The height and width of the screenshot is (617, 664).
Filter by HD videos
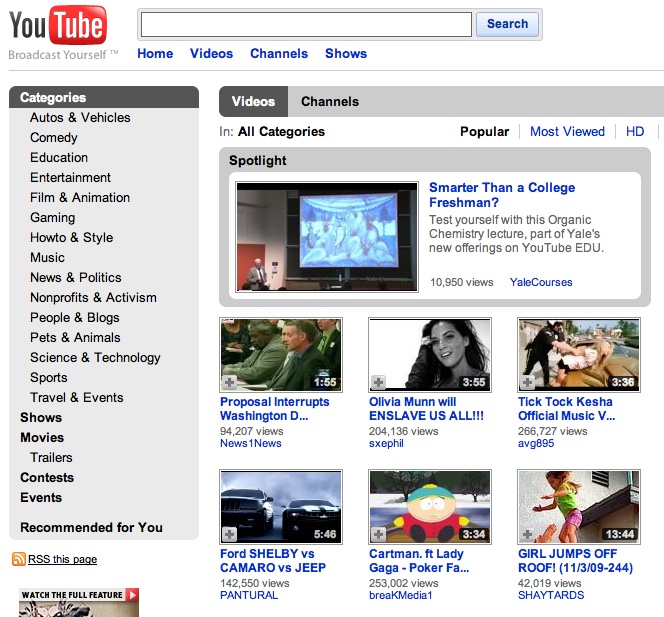635,132
